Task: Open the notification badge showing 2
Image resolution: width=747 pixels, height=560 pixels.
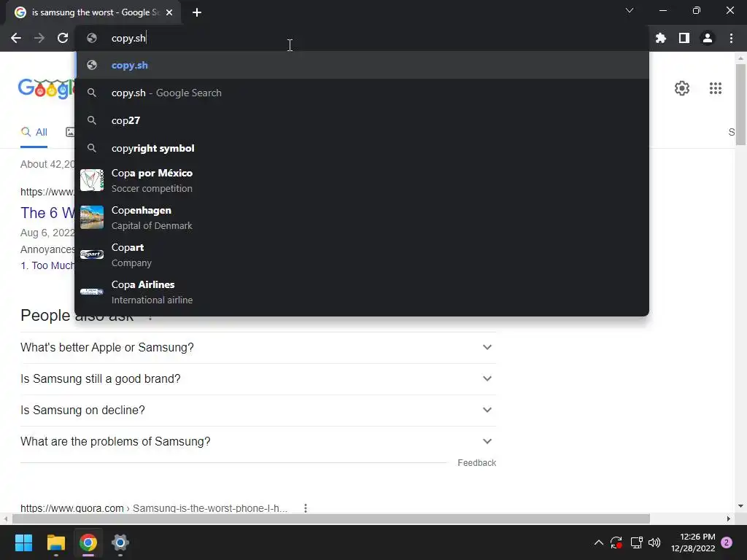Action: tap(727, 542)
